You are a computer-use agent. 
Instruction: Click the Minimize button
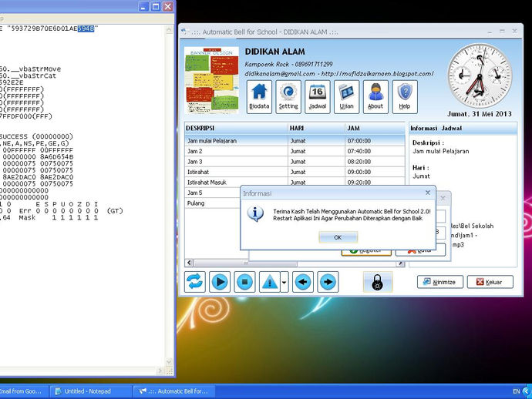(x=439, y=282)
